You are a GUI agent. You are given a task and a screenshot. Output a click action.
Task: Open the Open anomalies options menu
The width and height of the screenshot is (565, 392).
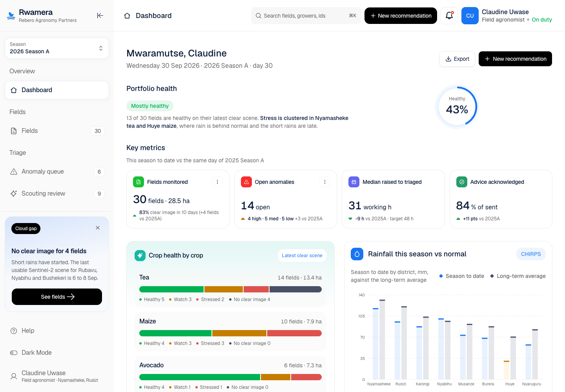coord(325,182)
